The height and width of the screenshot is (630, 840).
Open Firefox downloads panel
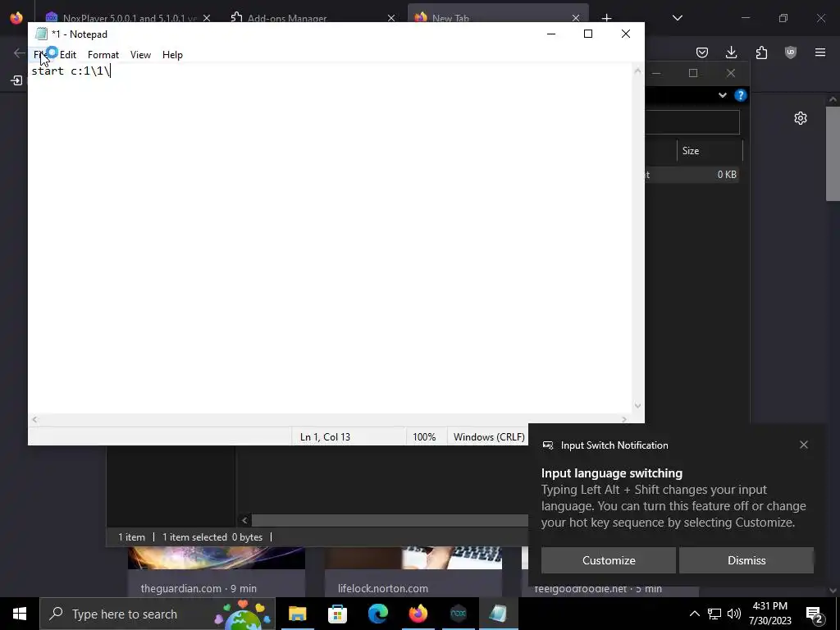tap(731, 52)
